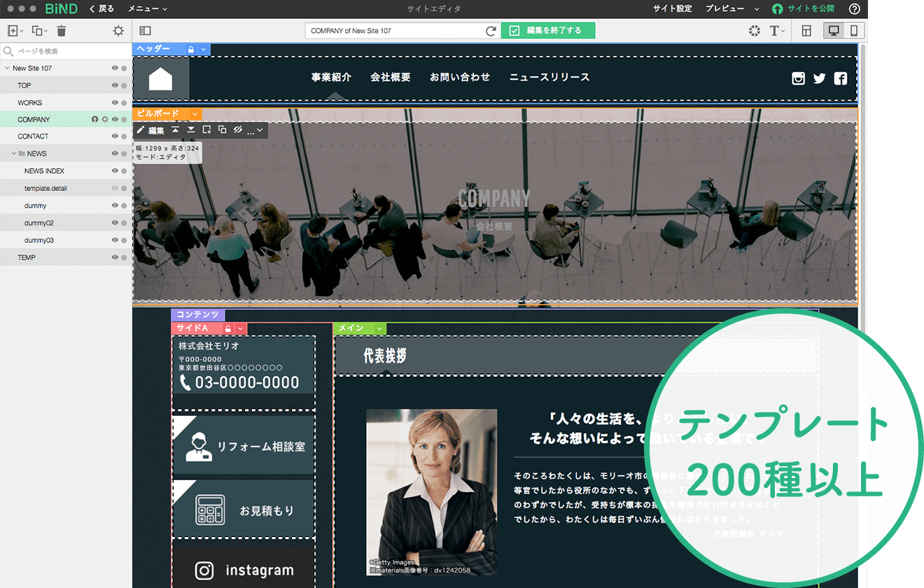Click the 戻る back button

coord(102,9)
